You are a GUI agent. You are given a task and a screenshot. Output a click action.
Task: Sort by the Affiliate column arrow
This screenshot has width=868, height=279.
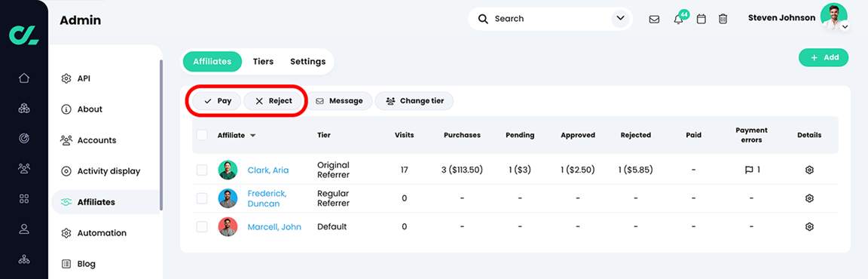pyautogui.click(x=253, y=136)
